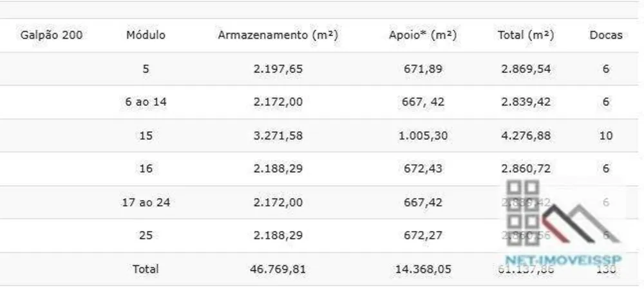The width and height of the screenshot is (644, 289).
Task: Click module 25 support value 672,27
Action: click(423, 235)
